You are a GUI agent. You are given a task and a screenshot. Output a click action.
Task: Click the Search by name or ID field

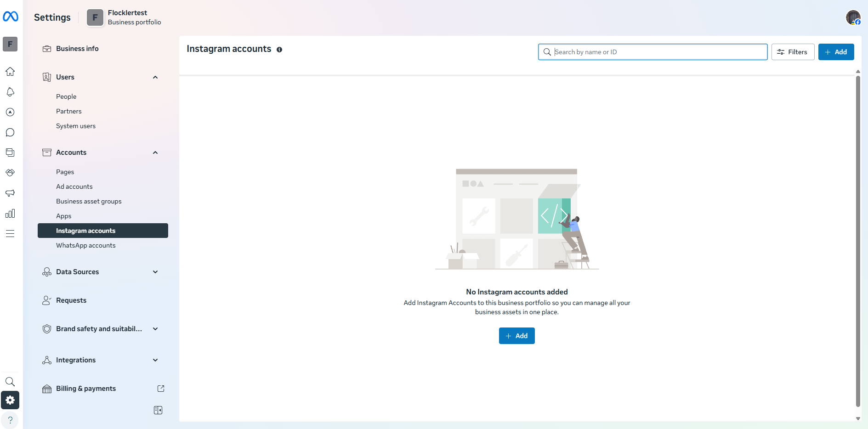pos(652,52)
